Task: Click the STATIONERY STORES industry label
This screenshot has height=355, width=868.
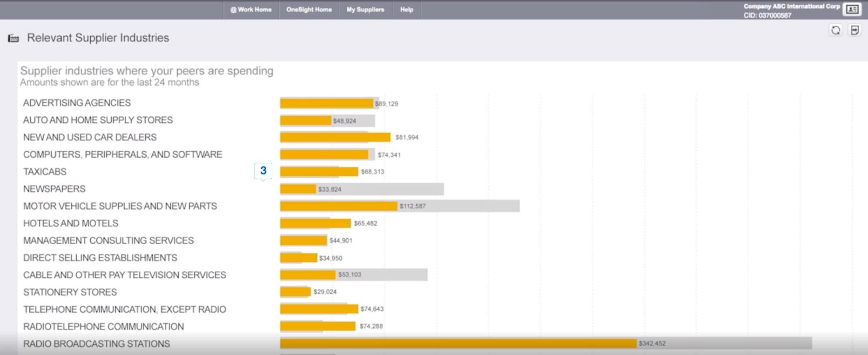Action: tap(70, 292)
